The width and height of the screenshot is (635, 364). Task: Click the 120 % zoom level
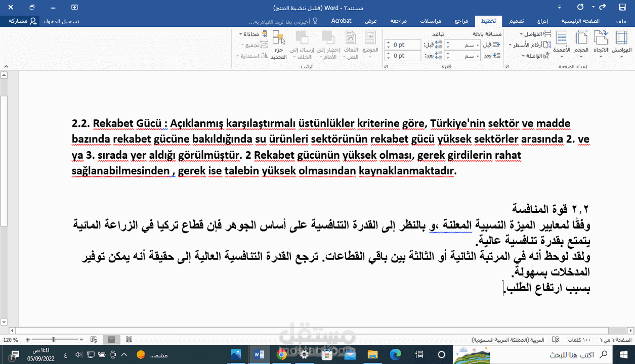[11, 340]
